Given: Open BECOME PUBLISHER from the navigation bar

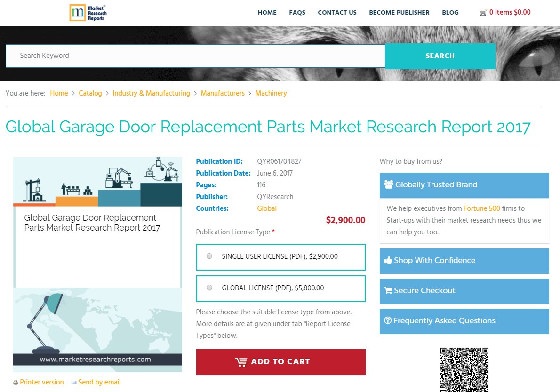Looking at the screenshot, I should [399, 13].
